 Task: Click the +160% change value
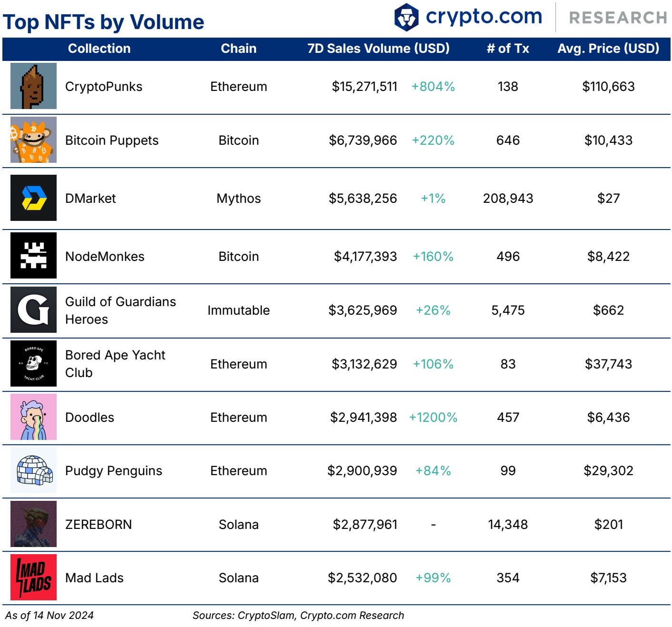click(433, 257)
